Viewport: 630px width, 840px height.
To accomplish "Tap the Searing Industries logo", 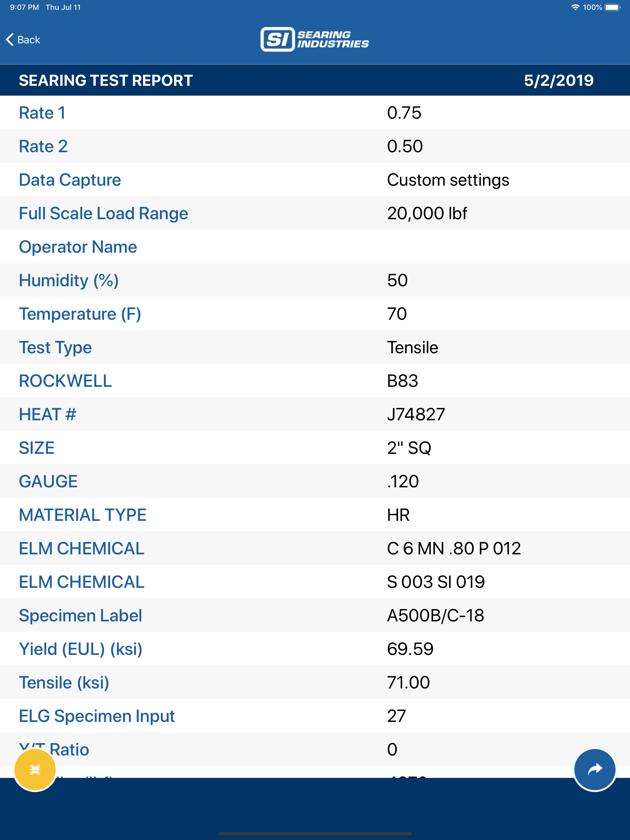I will [x=315, y=39].
